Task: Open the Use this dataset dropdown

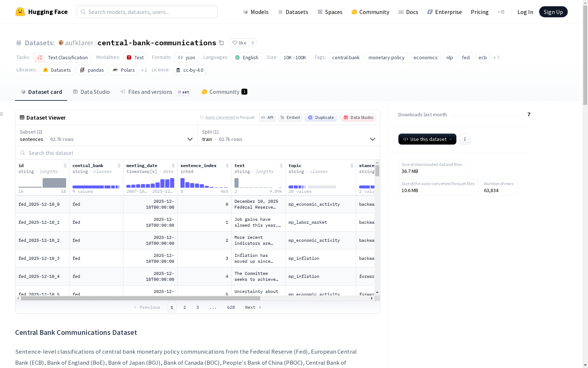Action: [x=427, y=139]
